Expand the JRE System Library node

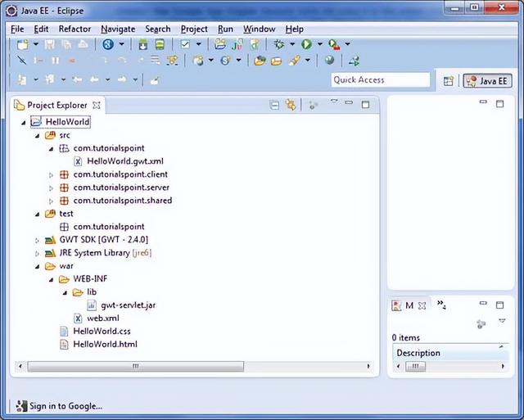[37, 253]
